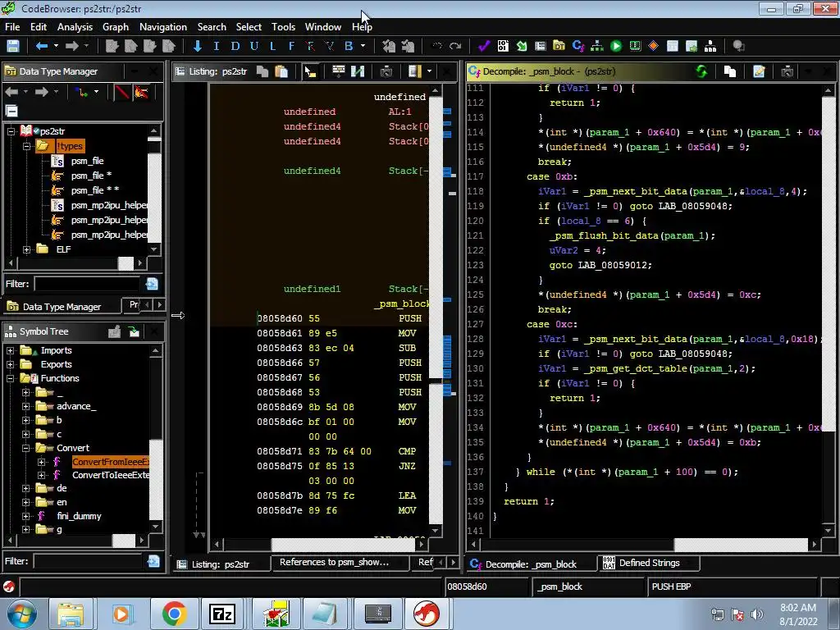Go back using the blue left arrow
The width and height of the screenshot is (840, 630).
[x=41, y=46]
